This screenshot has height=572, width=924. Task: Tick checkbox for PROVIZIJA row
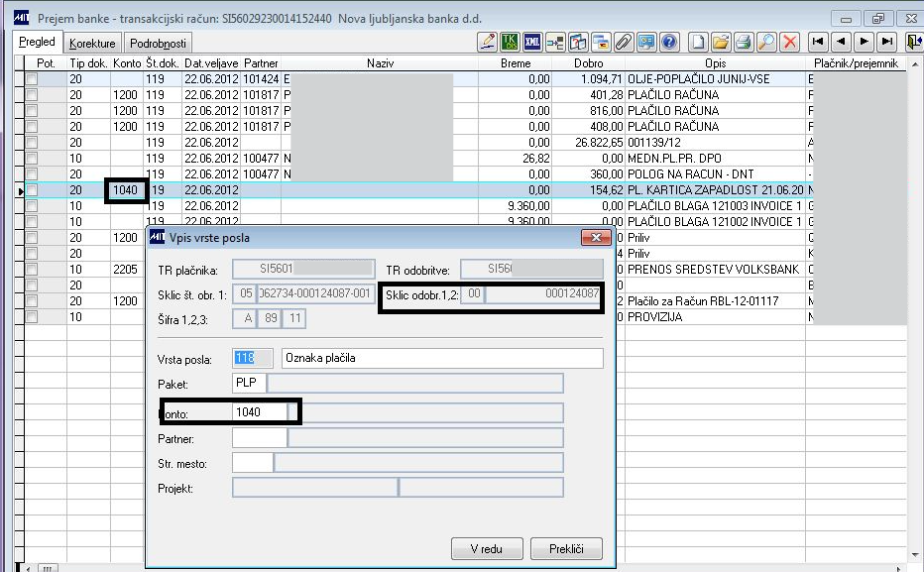pyautogui.click(x=32, y=317)
